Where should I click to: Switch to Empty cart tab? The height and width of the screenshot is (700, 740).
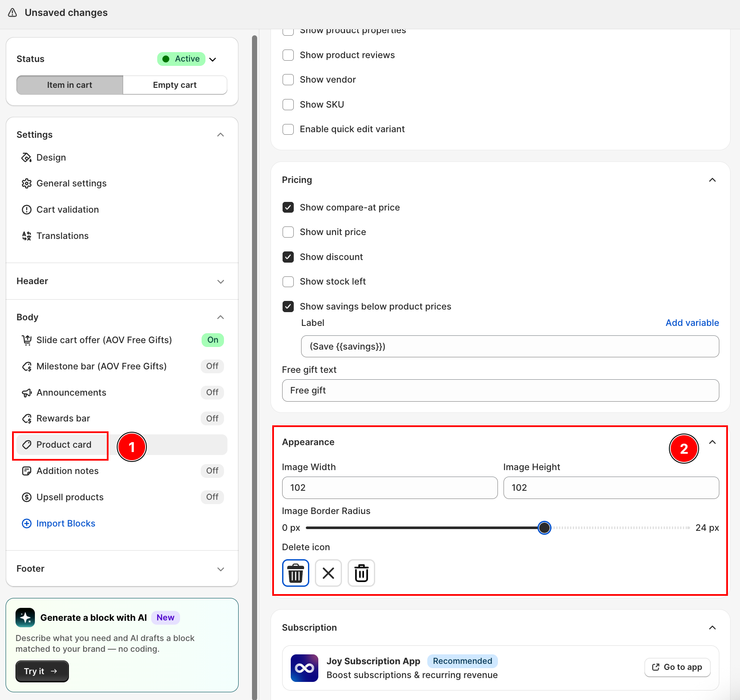click(x=175, y=85)
